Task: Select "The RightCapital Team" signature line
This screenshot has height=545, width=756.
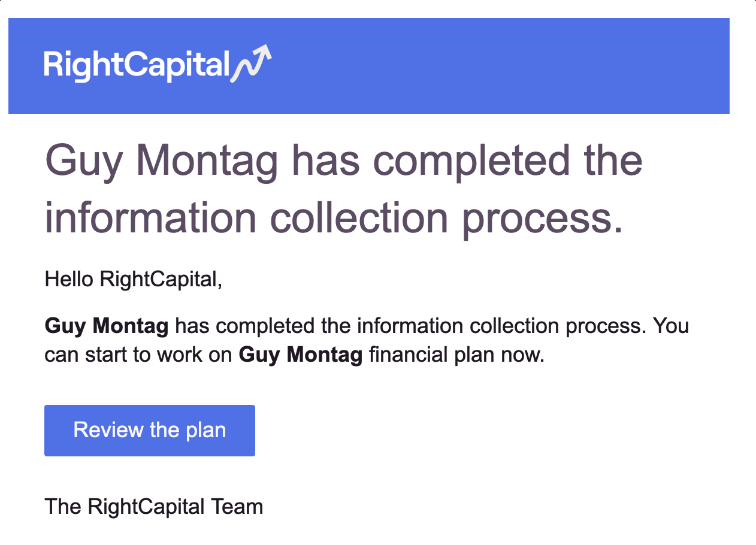Action: pos(154,507)
